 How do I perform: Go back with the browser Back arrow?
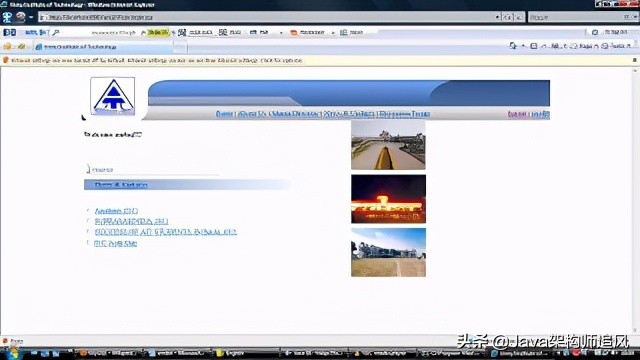click(7, 17)
